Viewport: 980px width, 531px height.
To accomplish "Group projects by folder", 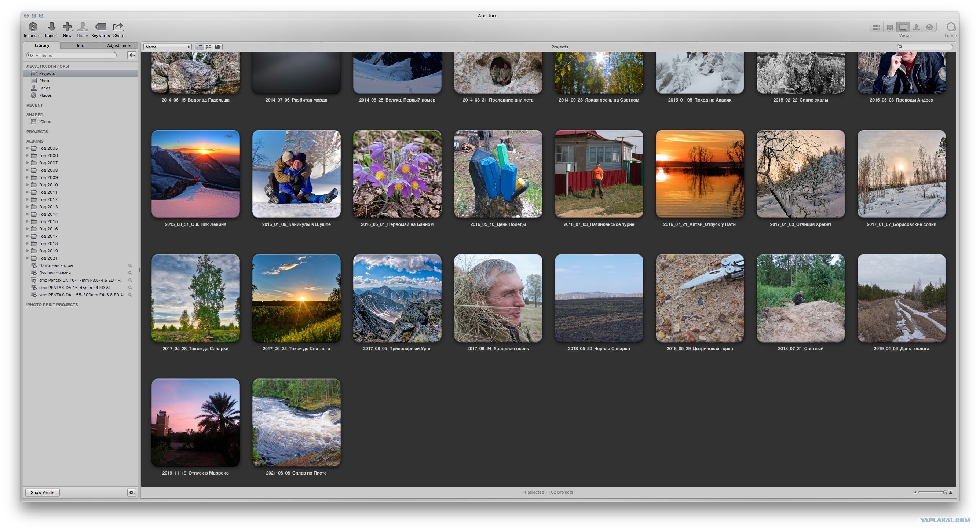I will coord(218,47).
